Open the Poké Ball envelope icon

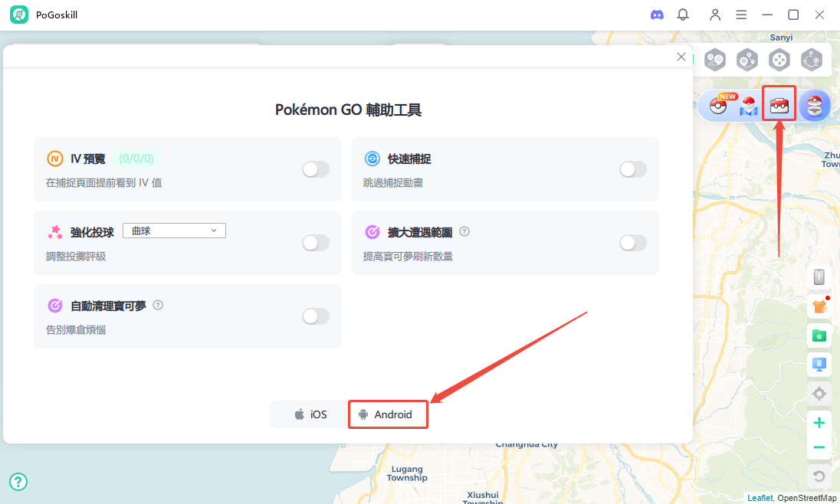748,106
